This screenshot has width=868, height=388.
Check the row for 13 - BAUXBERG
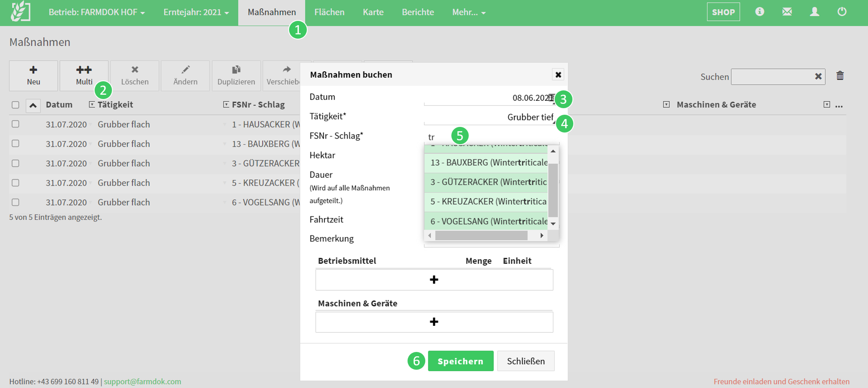coord(16,143)
